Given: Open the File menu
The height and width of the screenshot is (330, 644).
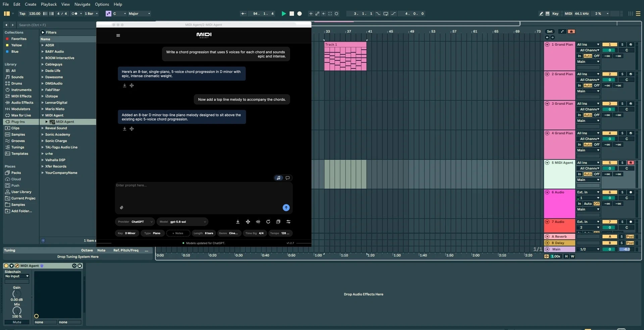Looking at the screenshot, I should tap(6, 4).
